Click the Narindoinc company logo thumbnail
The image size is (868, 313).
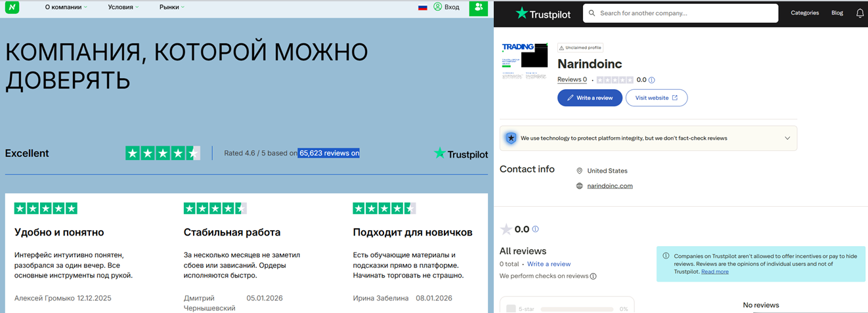(525, 62)
